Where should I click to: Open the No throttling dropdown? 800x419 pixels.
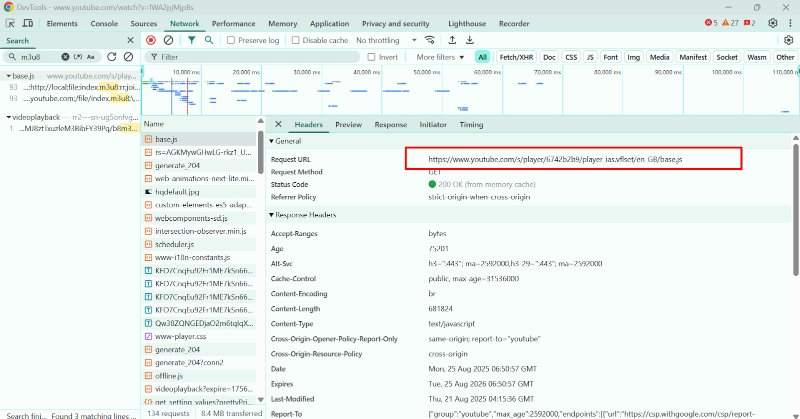click(386, 40)
